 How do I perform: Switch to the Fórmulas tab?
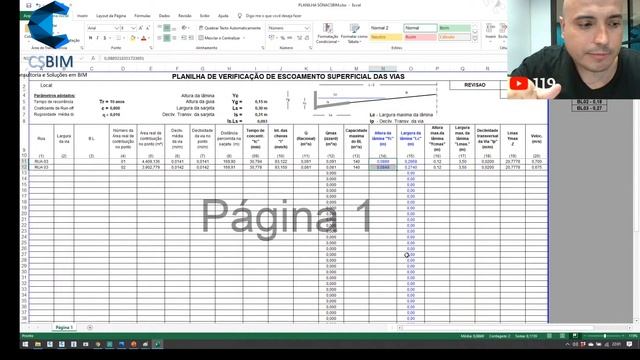pyautogui.click(x=142, y=16)
